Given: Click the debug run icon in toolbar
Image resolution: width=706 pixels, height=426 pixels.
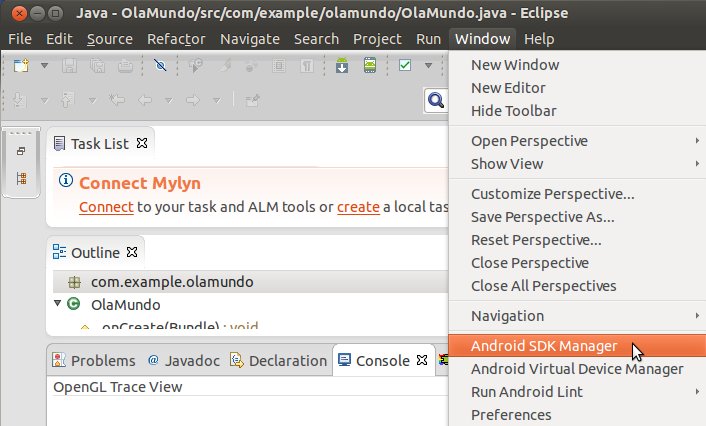Looking at the screenshot, I should [x=195, y=66].
